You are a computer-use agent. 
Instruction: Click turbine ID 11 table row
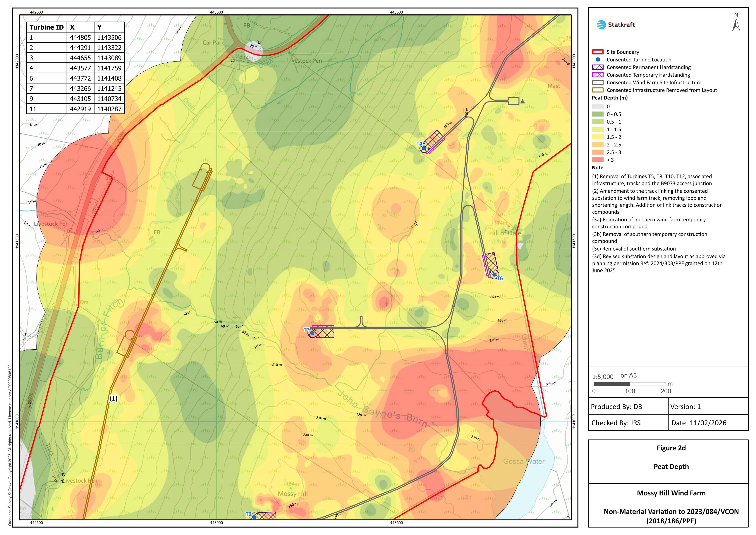coord(75,109)
